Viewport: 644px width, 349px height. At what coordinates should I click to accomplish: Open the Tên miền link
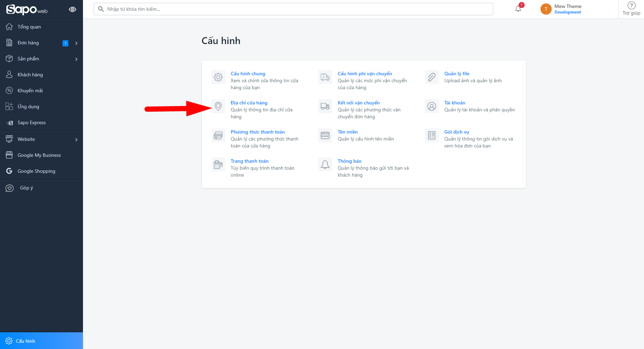pyautogui.click(x=348, y=132)
